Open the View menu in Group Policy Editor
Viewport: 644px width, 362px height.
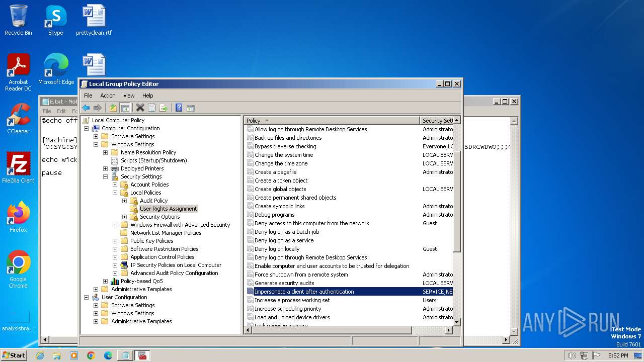coord(129,96)
